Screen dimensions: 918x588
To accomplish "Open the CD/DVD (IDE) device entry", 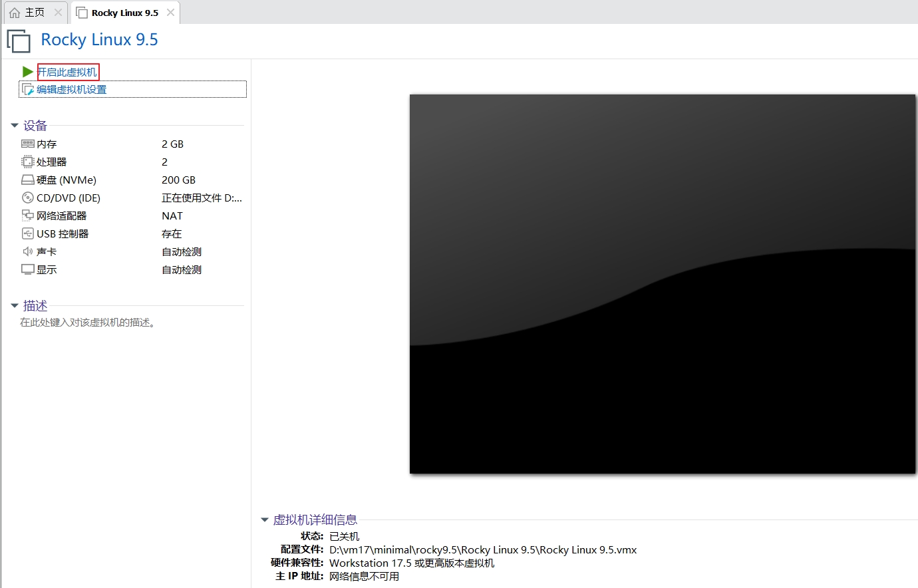I will pyautogui.click(x=69, y=198).
